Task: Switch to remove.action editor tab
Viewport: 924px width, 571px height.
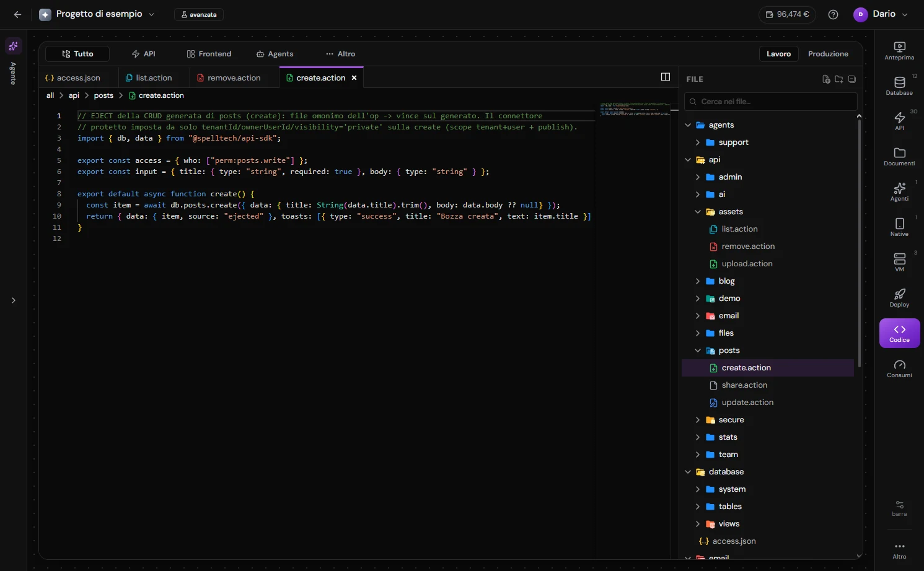Action: pos(234,78)
